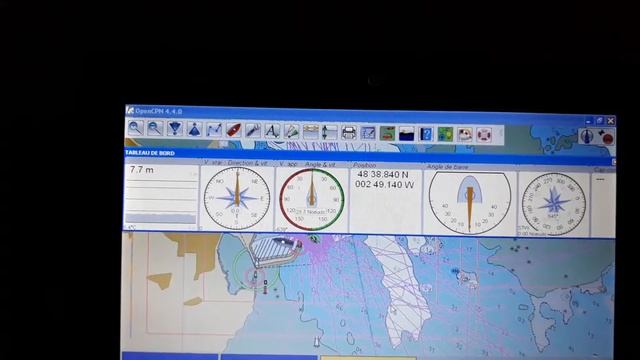Click the 7.7 m depth readout
This screenshot has width=640, height=360.
point(142,170)
